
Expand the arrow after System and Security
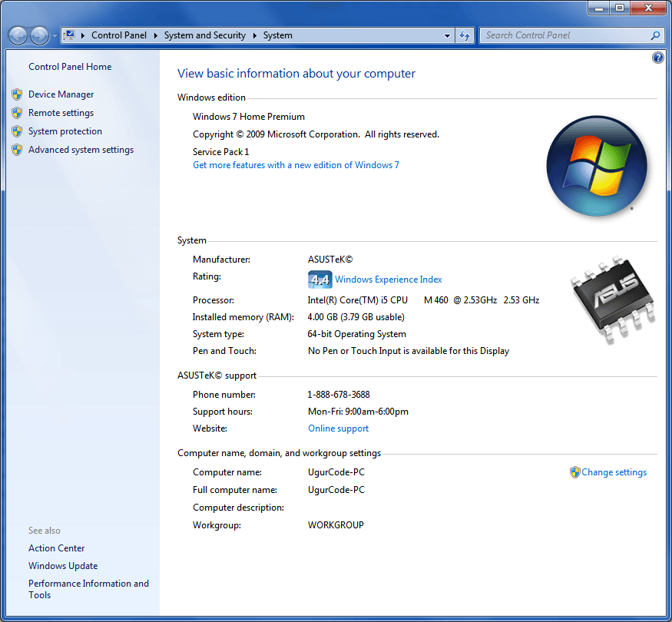point(254,35)
